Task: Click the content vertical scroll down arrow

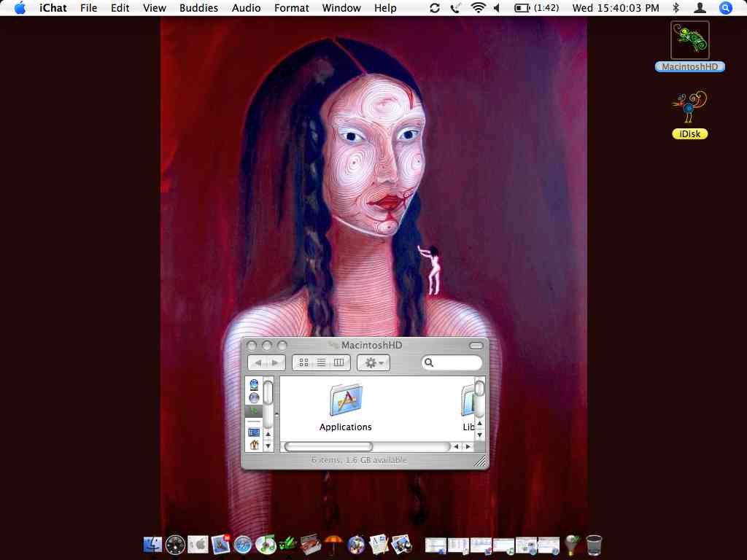Action: point(480,435)
